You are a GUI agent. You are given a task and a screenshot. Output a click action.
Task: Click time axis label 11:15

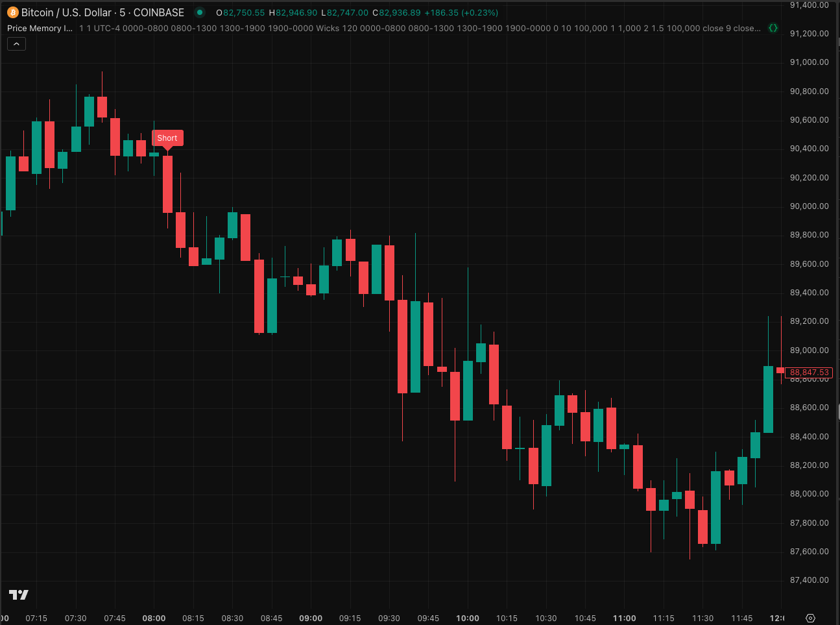664,618
